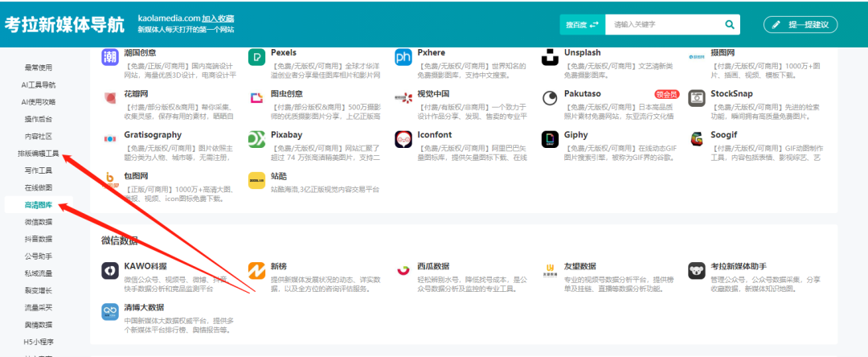Open the 潮国创意 site icon
The height and width of the screenshot is (357, 868).
tap(110, 57)
